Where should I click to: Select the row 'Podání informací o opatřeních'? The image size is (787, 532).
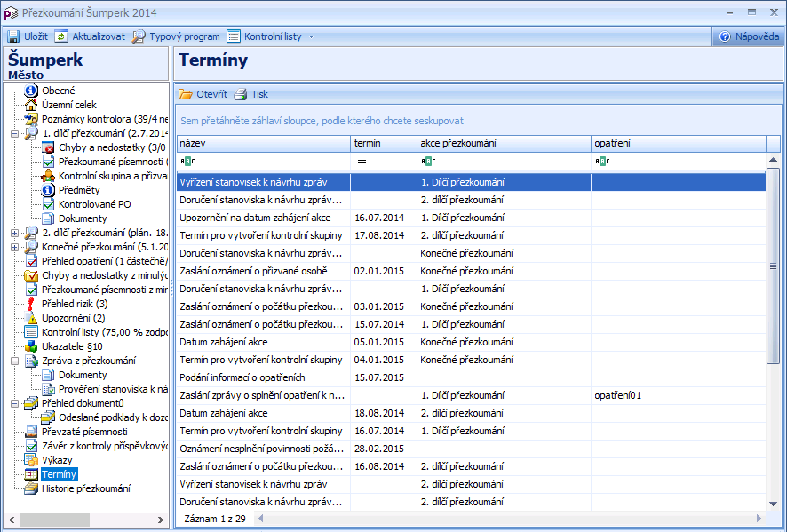pyautogui.click(x=472, y=377)
